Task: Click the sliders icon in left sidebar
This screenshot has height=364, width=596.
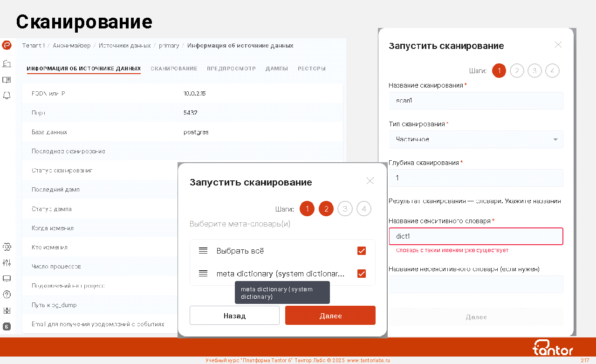Action: (x=7, y=263)
